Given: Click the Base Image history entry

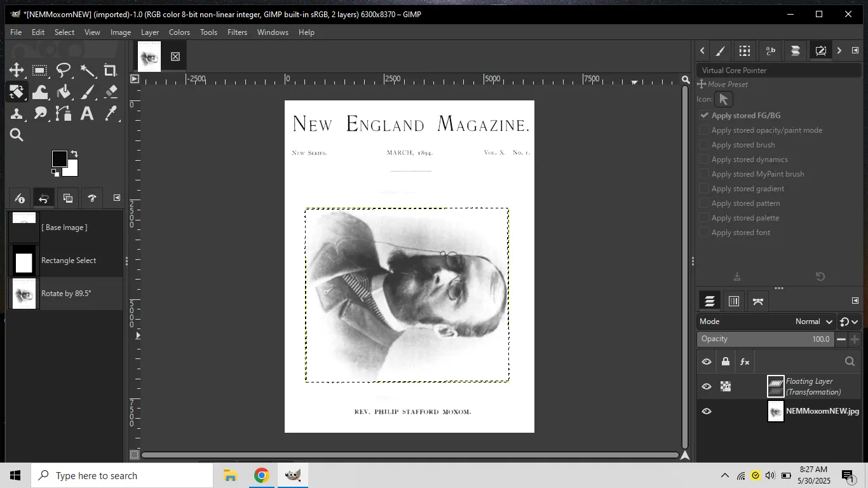Looking at the screenshot, I should click(65, 227).
